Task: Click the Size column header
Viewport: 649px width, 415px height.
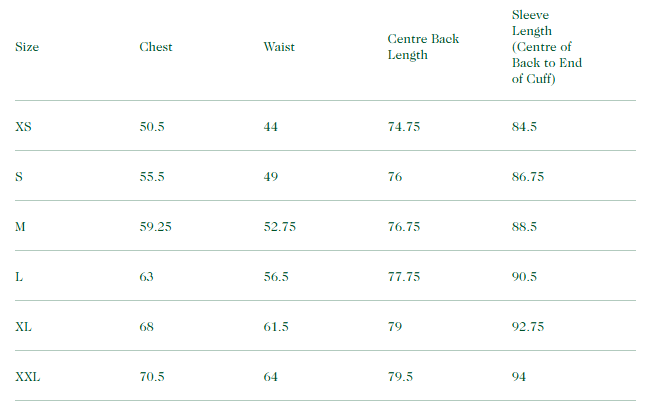Action: 27,47
